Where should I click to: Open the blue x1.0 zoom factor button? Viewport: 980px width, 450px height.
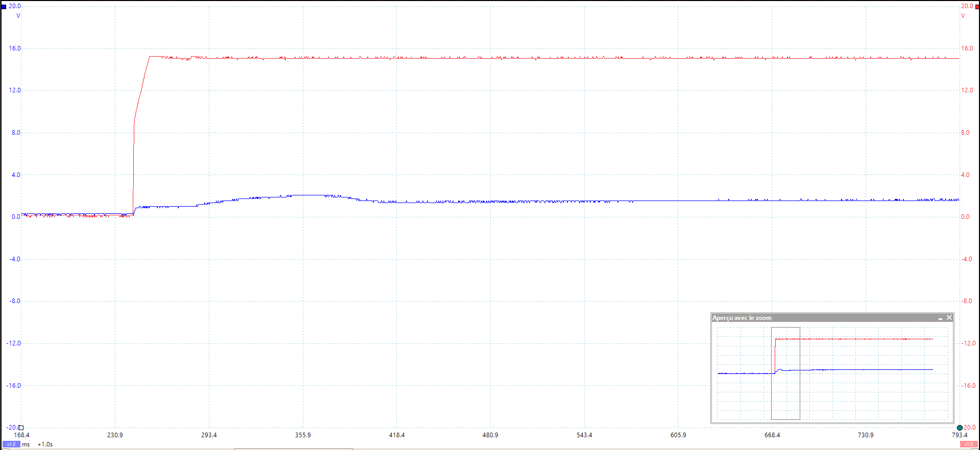coord(11,444)
